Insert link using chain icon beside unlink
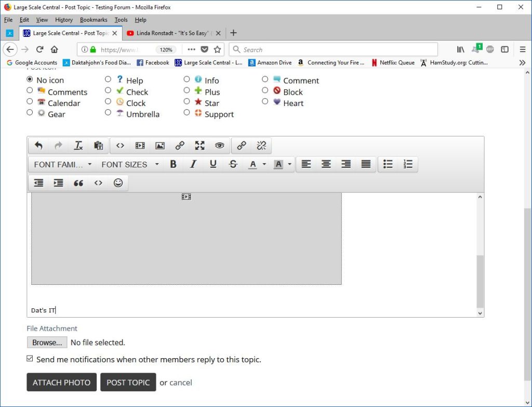 coord(242,146)
